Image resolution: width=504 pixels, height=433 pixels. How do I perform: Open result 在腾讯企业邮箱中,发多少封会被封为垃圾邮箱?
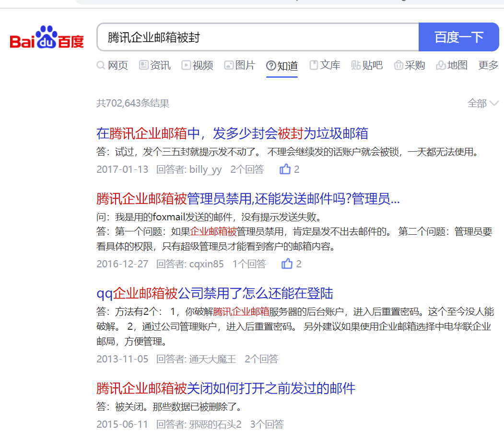232,133
